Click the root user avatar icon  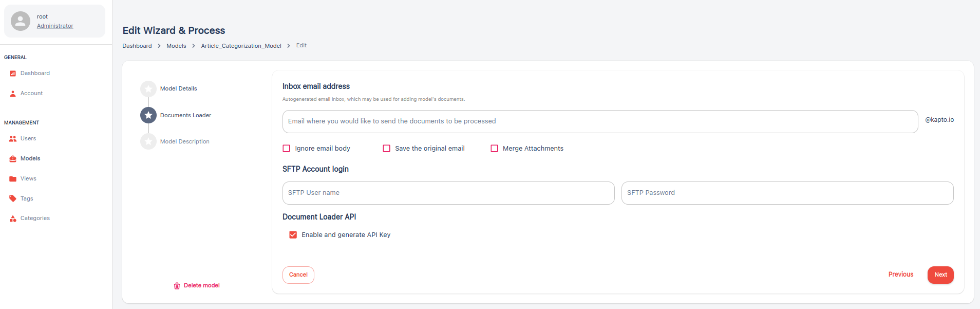click(21, 21)
